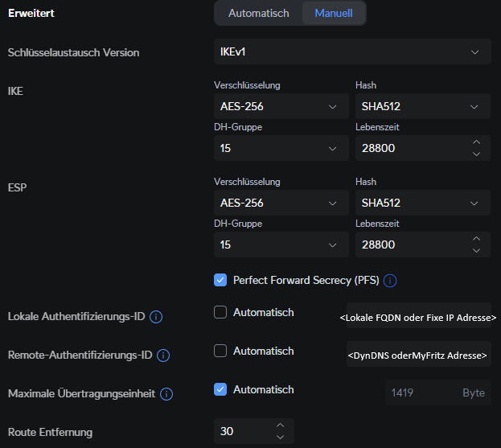The height and width of the screenshot is (448, 501).
Task: Select the Manuell tab
Action: 334,13
